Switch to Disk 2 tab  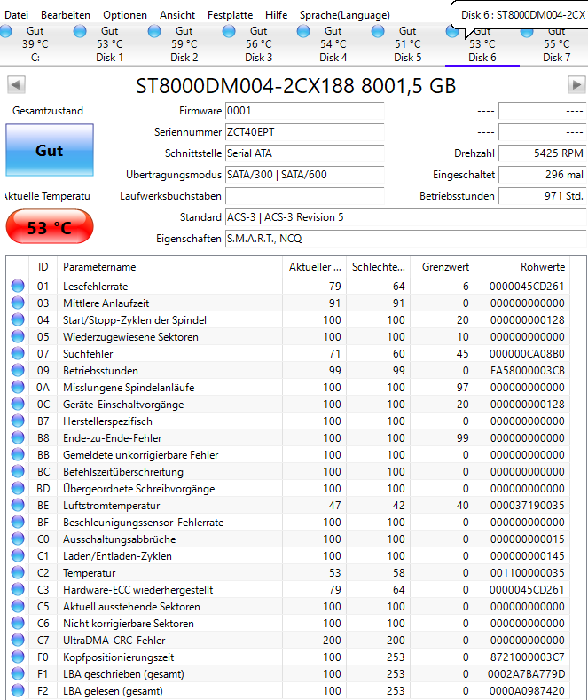coord(184,43)
